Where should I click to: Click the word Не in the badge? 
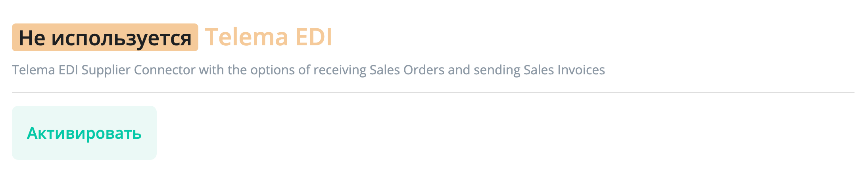point(32,39)
